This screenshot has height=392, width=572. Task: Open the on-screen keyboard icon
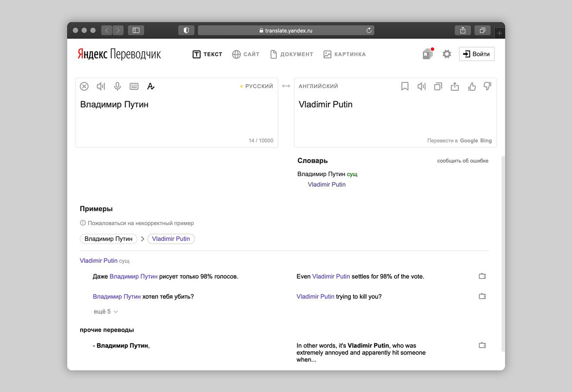pyautogui.click(x=134, y=86)
